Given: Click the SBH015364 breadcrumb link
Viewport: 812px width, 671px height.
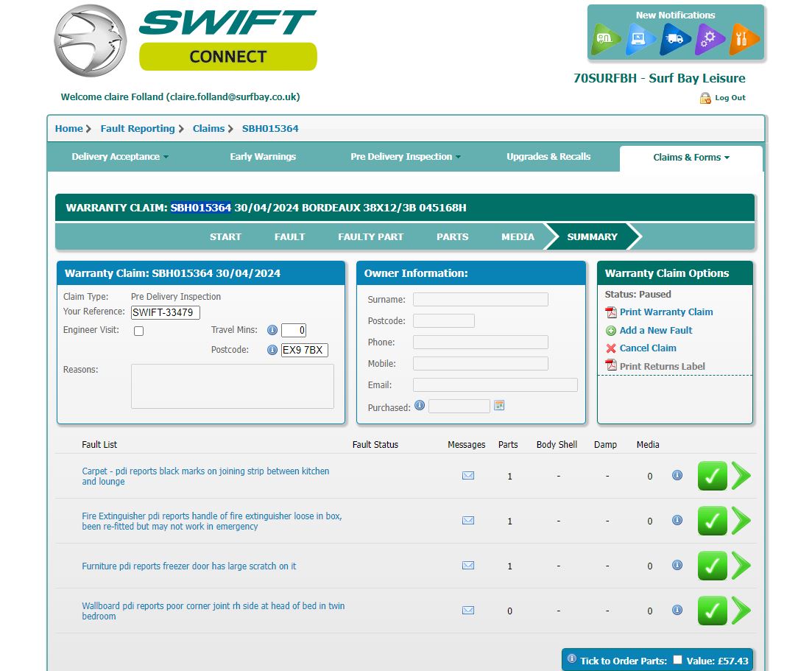Looking at the screenshot, I should tap(270, 128).
